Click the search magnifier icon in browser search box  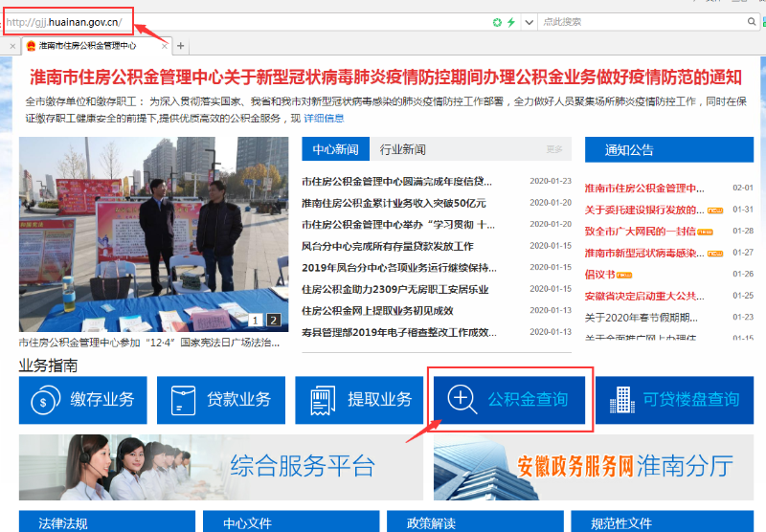tap(752, 21)
